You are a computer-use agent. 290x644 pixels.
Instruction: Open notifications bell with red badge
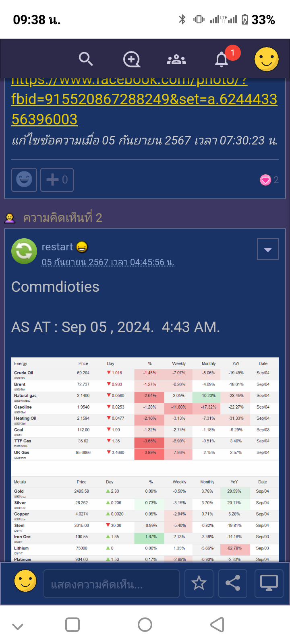(222, 60)
